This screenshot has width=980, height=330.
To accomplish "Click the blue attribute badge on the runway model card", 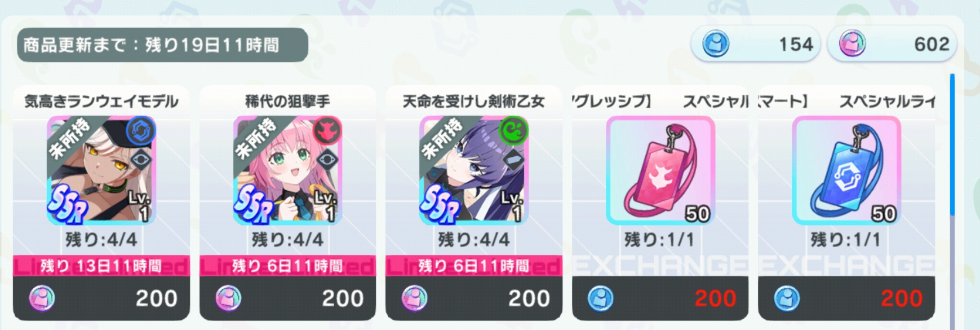I will click(x=140, y=131).
